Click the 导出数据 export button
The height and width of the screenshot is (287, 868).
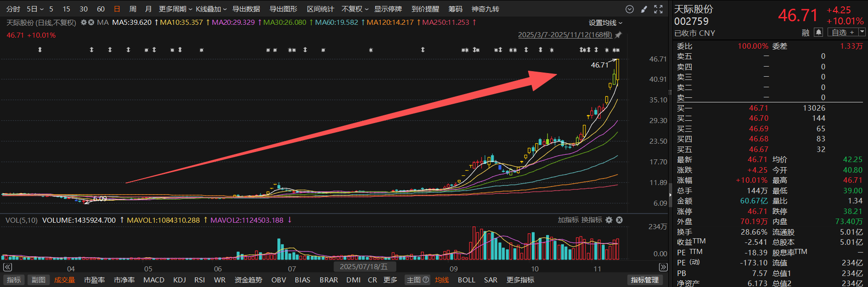(246, 9)
